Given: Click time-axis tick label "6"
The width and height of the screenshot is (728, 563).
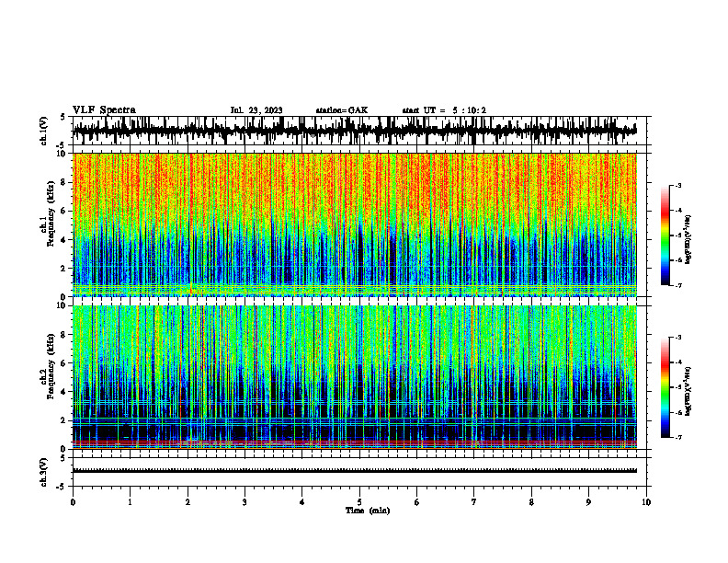Looking at the screenshot, I should pyautogui.click(x=417, y=502).
